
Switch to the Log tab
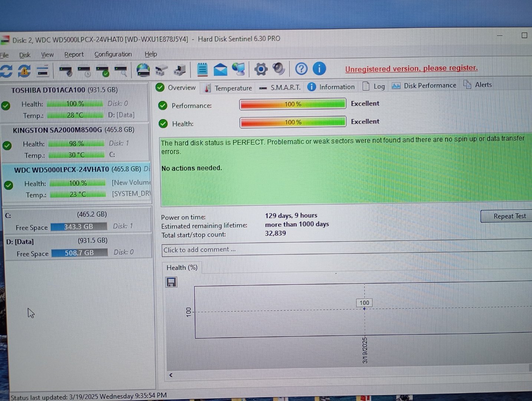(374, 86)
